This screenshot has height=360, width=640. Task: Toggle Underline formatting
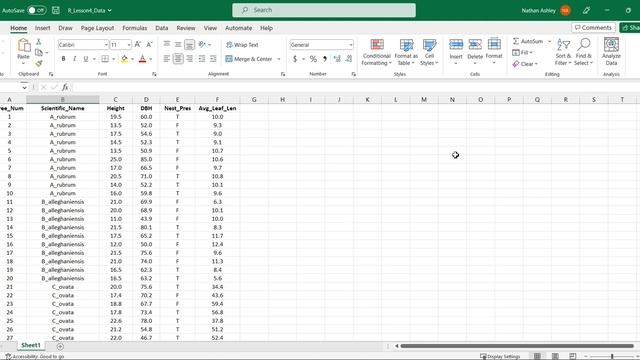pos(86,59)
